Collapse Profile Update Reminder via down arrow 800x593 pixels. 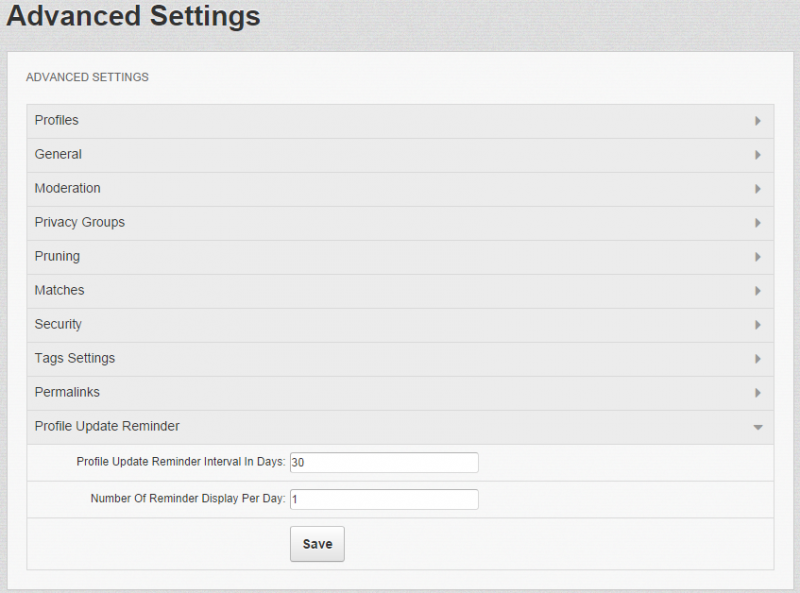758,427
